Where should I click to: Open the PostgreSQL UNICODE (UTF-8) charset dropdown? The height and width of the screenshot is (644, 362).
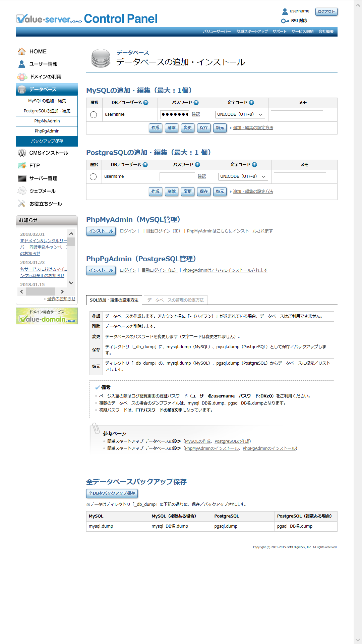(243, 176)
